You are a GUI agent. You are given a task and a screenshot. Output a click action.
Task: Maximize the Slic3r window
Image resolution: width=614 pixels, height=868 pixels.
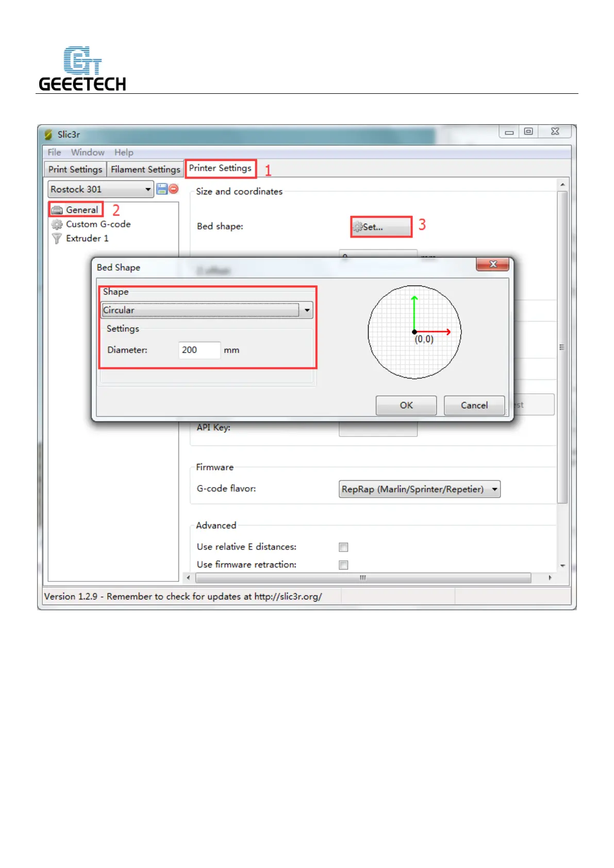[x=528, y=132]
